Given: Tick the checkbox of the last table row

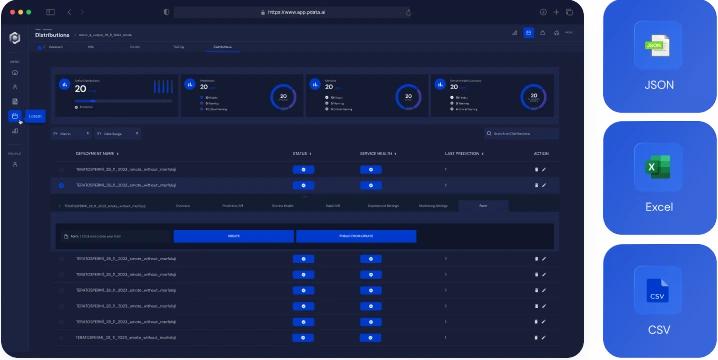Looking at the screenshot, I should coord(61,338).
